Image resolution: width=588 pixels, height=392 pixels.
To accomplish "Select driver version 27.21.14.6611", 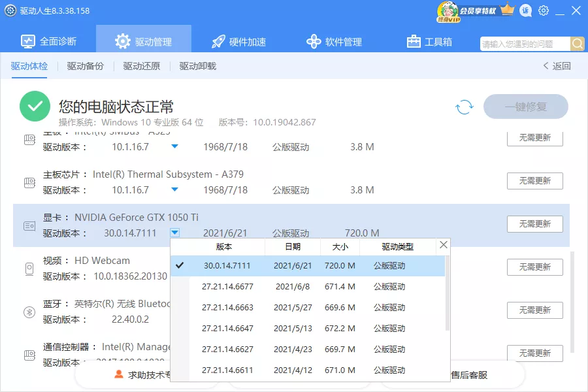I will [308, 370].
